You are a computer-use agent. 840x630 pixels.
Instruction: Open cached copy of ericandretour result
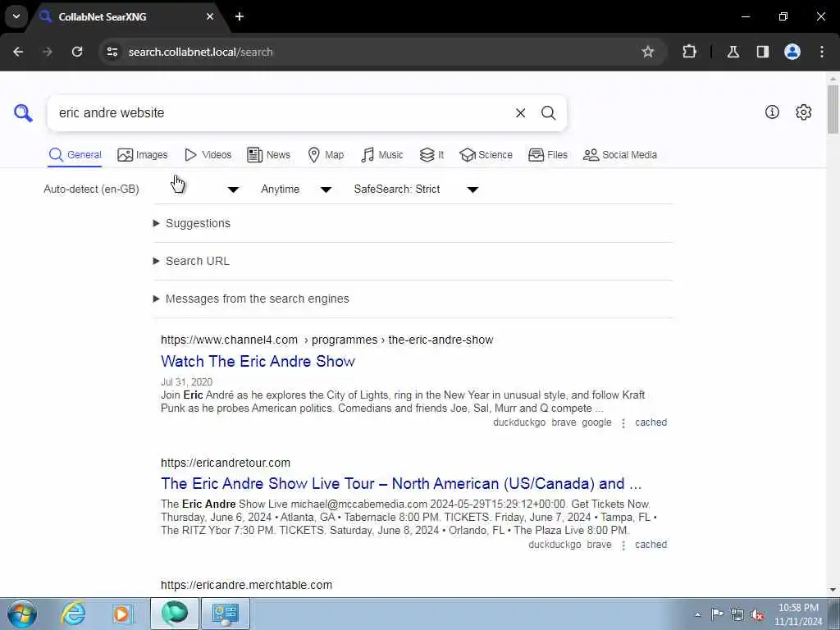(x=651, y=545)
